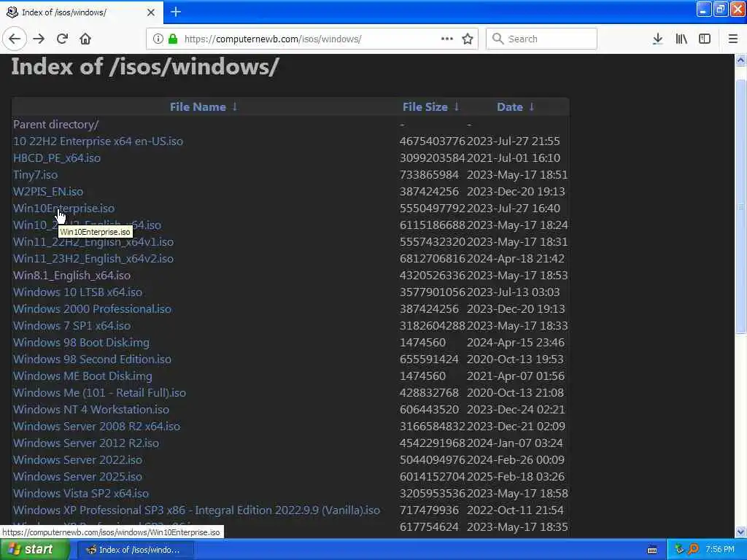Close the Index of /isos/windows/ tab
This screenshot has height=560, width=747.
(151, 12)
